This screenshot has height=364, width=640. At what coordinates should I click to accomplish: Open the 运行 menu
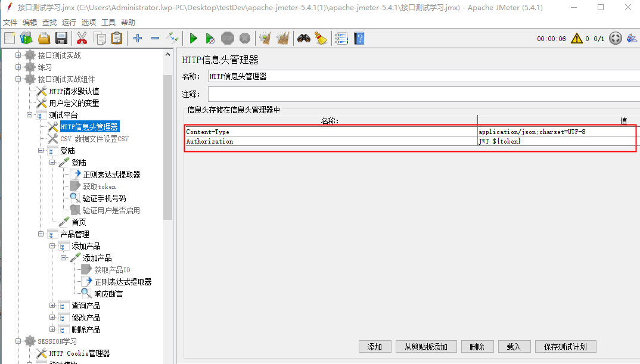69,23
